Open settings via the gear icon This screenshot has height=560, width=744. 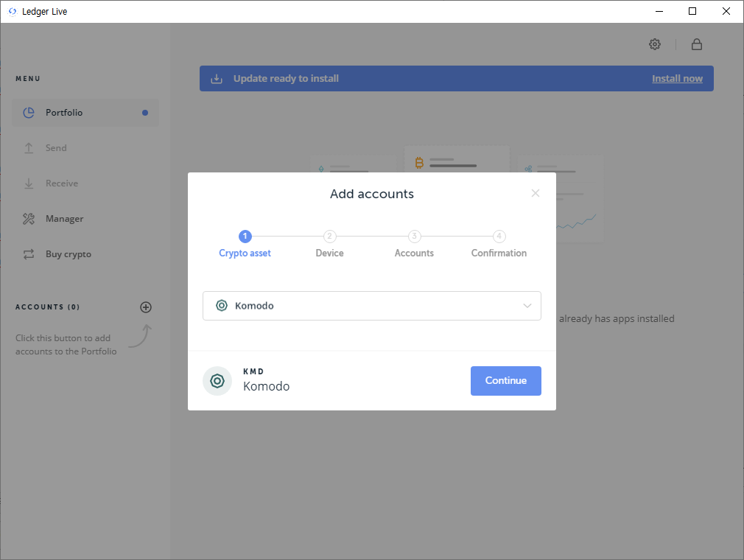(655, 44)
